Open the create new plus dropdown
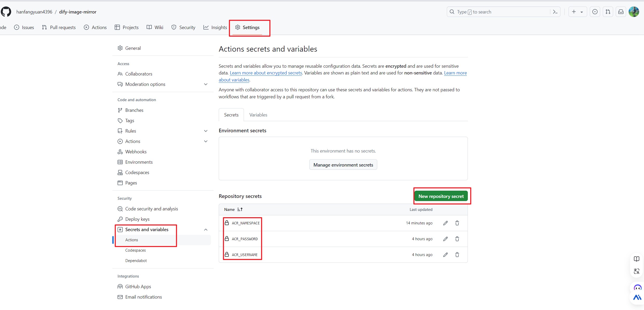644x310 pixels. [577, 12]
